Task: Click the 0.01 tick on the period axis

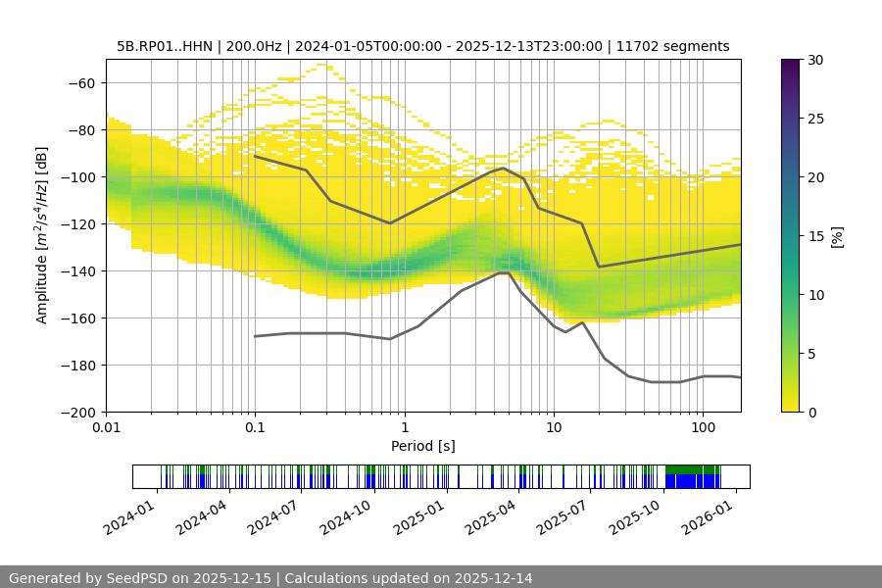Action: (106, 427)
